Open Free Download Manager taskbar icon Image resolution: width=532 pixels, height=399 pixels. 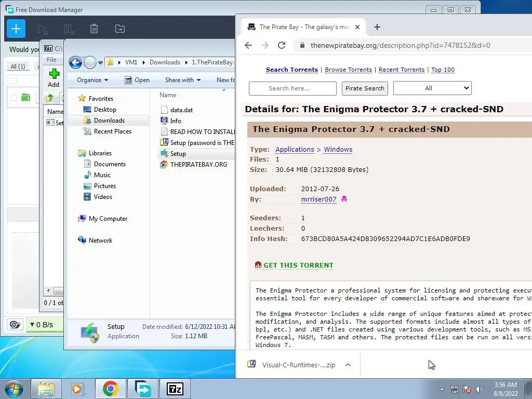click(x=143, y=389)
